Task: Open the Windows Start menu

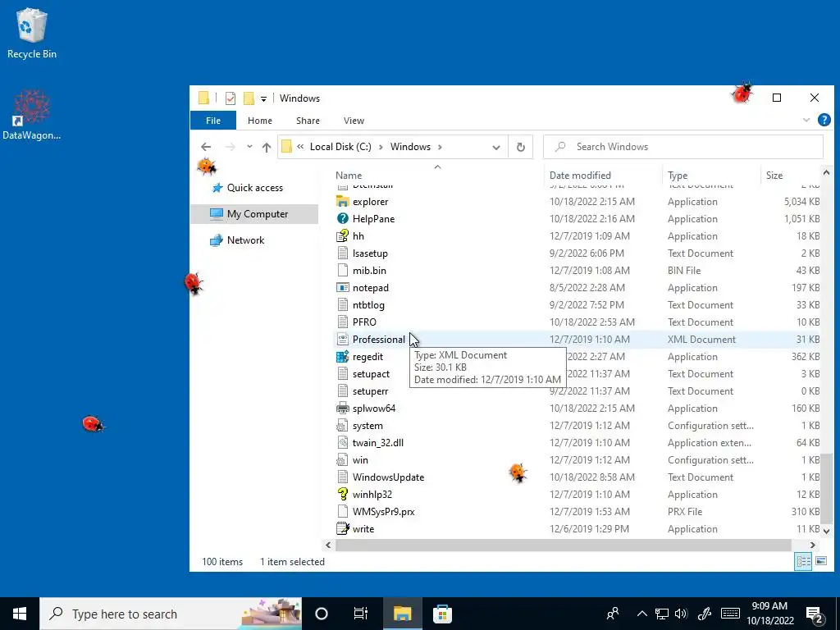Action: point(20,614)
